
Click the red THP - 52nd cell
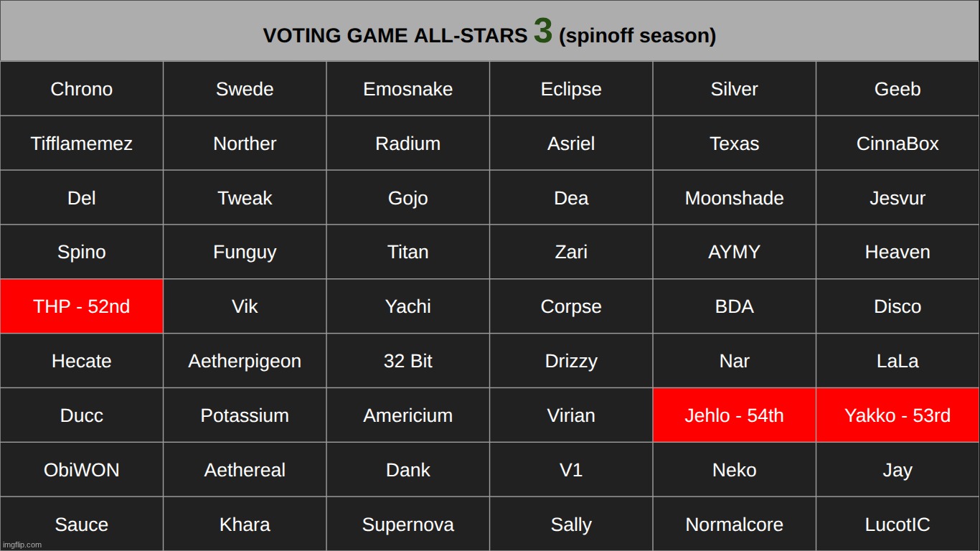tap(82, 306)
